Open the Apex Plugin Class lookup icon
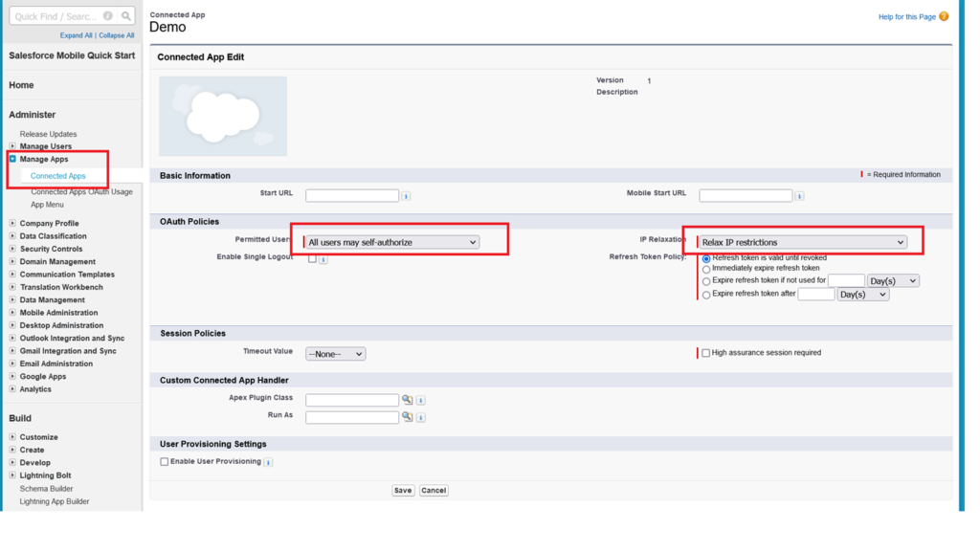This screenshot has width=980, height=551. coord(407,399)
